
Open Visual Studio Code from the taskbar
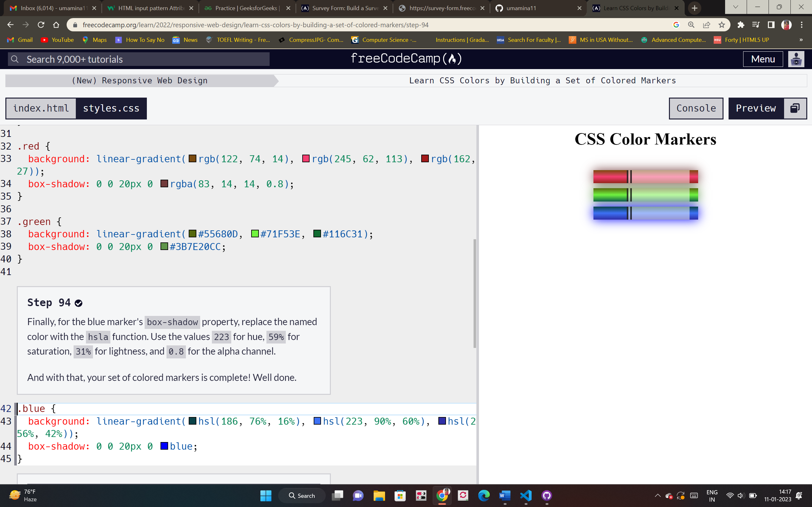526,496
